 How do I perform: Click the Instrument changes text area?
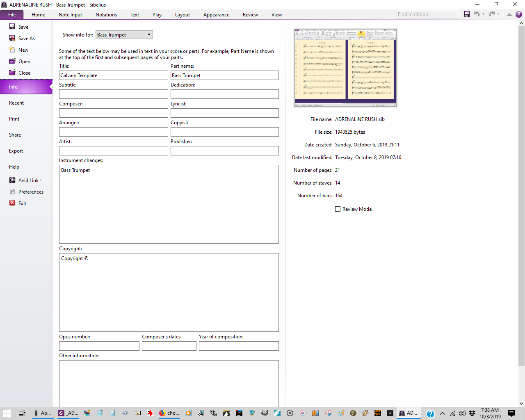point(169,204)
